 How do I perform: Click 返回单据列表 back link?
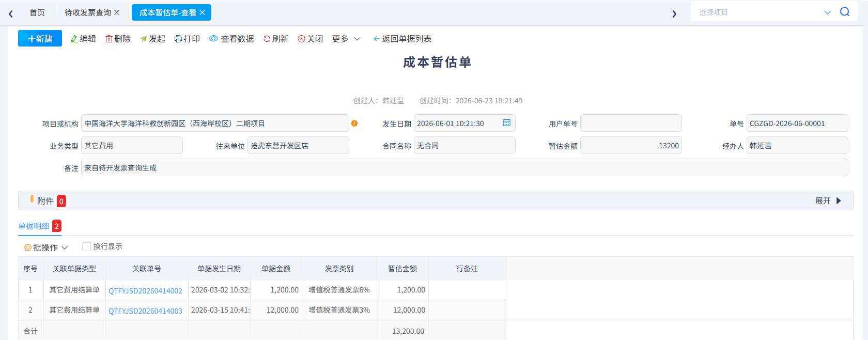[x=402, y=39]
